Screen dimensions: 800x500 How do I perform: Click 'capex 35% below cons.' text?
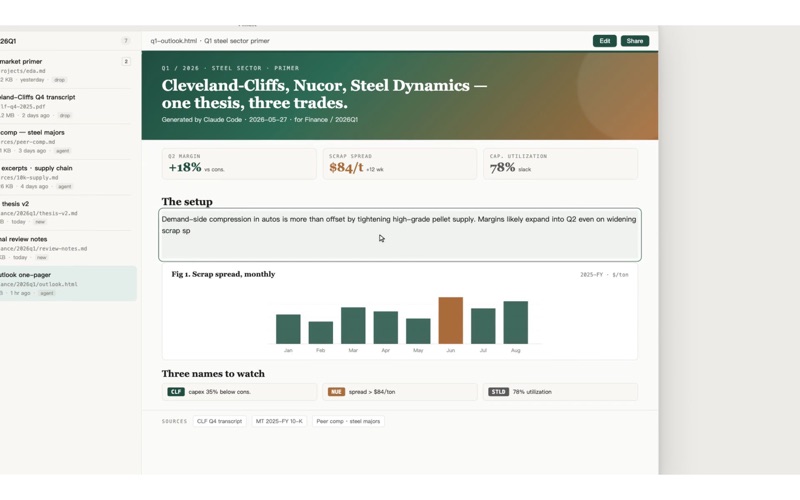pos(219,392)
